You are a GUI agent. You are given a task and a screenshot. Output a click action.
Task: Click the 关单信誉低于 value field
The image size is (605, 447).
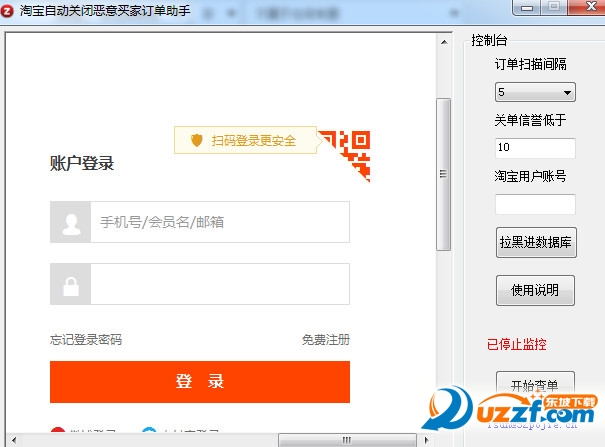pyautogui.click(x=535, y=148)
